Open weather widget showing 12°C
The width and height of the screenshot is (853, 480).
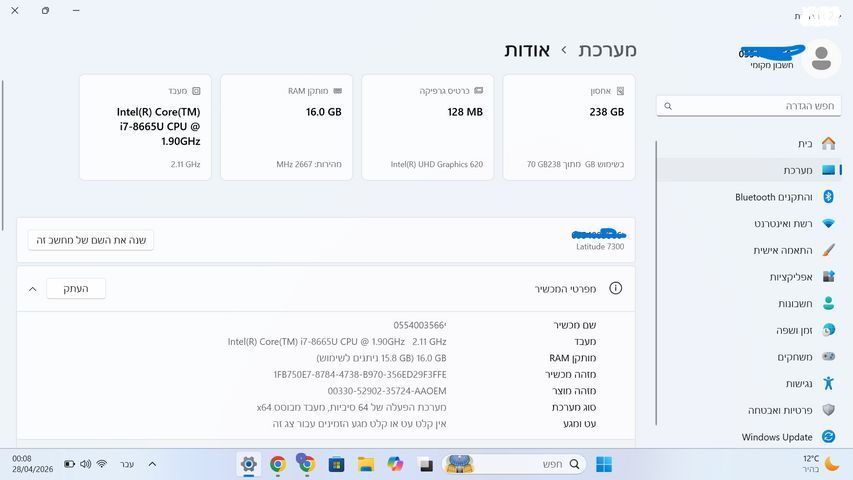click(820, 464)
